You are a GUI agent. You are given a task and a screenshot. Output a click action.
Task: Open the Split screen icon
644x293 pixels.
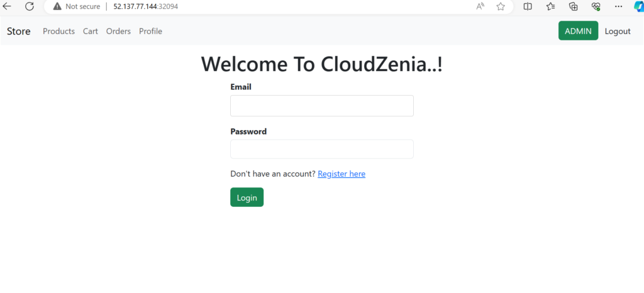(528, 6)
